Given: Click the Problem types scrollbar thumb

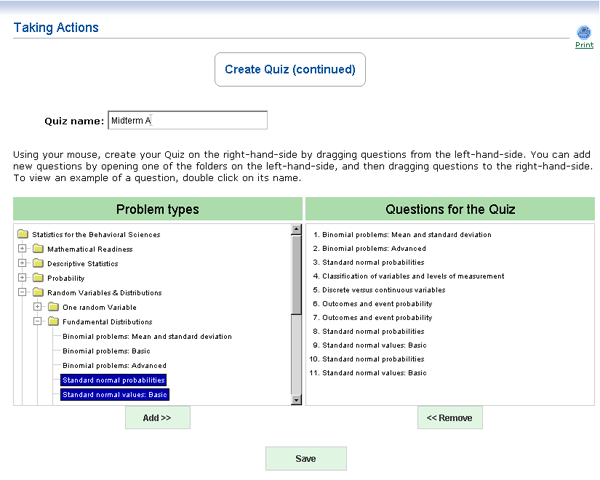Looking at the screenshot, I should (296, 275).
